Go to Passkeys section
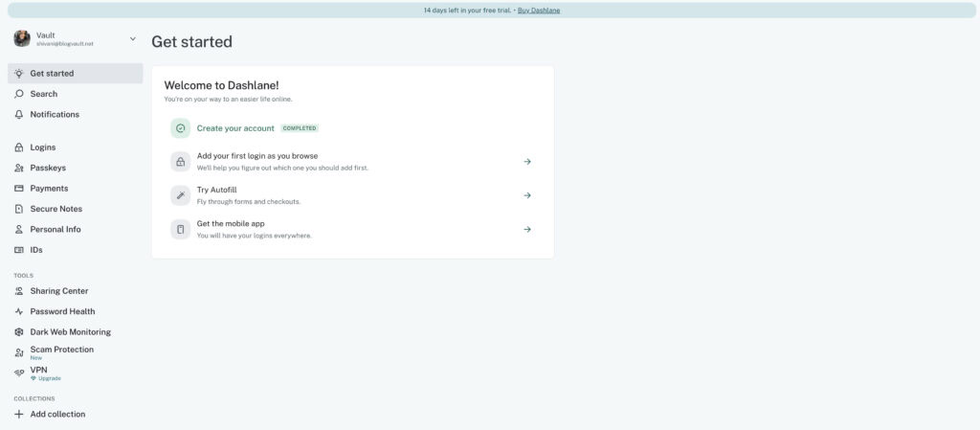Screen dimensions: 980x430 click(75, 169)
